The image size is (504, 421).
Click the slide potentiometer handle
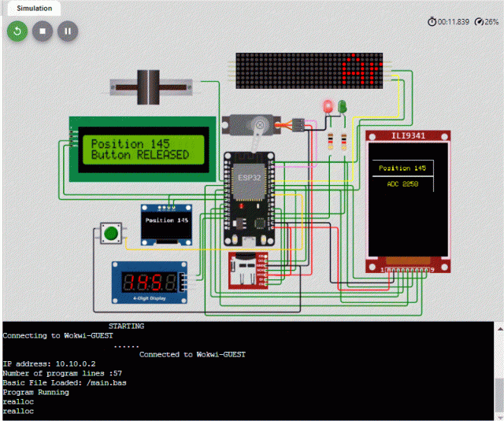click(x=144, y=86)
